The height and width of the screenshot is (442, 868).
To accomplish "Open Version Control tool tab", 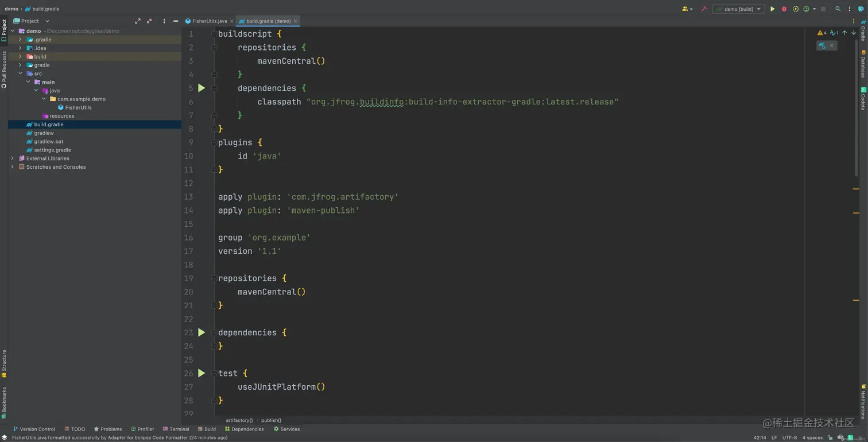I will click(34, 429).
